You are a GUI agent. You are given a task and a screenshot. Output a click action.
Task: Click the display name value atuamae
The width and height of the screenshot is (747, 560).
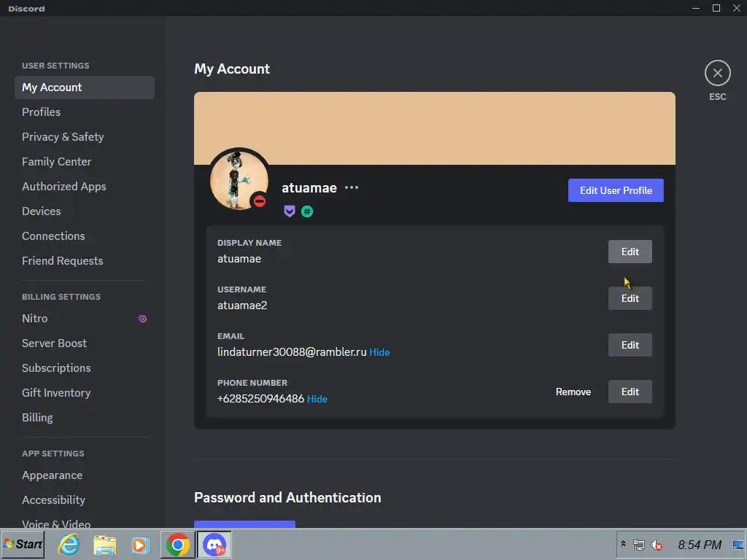[239, 259]
